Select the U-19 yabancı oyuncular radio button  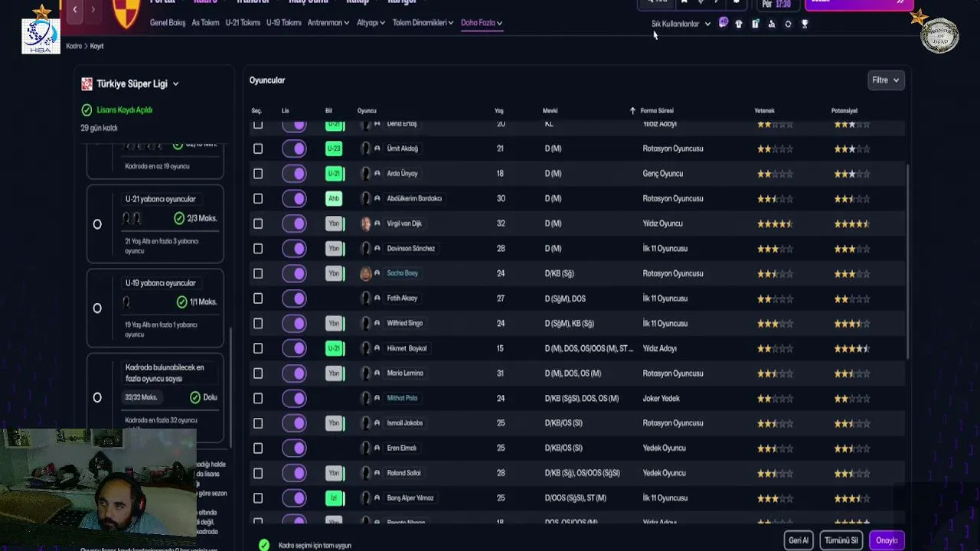(97, 308)
